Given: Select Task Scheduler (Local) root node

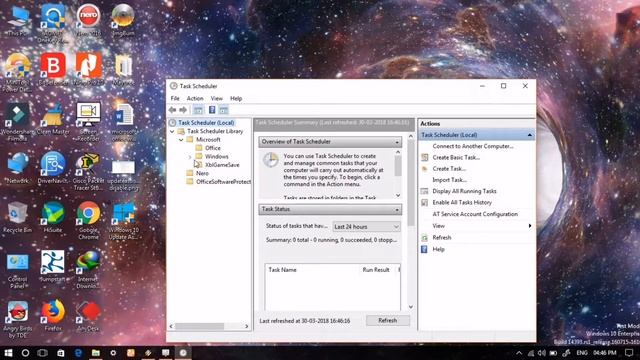Looking at the screenshot, I should (206, 123).
